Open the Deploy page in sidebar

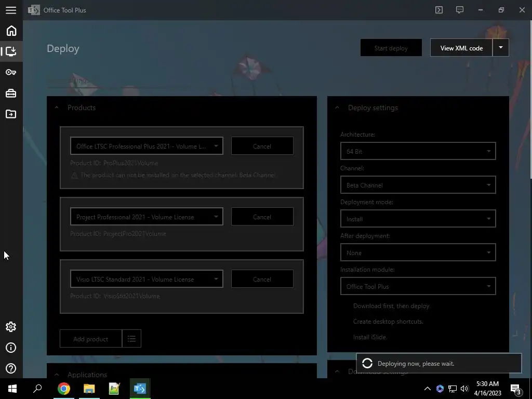(x=11, y=51)
